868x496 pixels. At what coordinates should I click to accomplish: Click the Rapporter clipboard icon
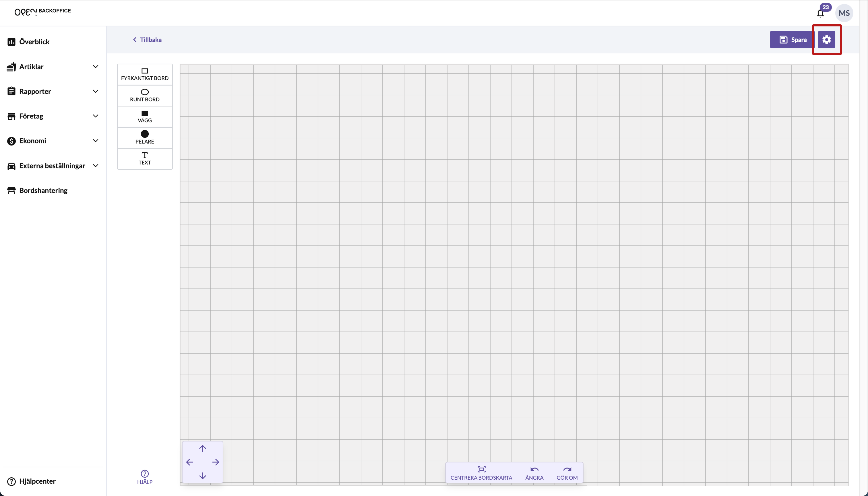[x=11, y=91]
